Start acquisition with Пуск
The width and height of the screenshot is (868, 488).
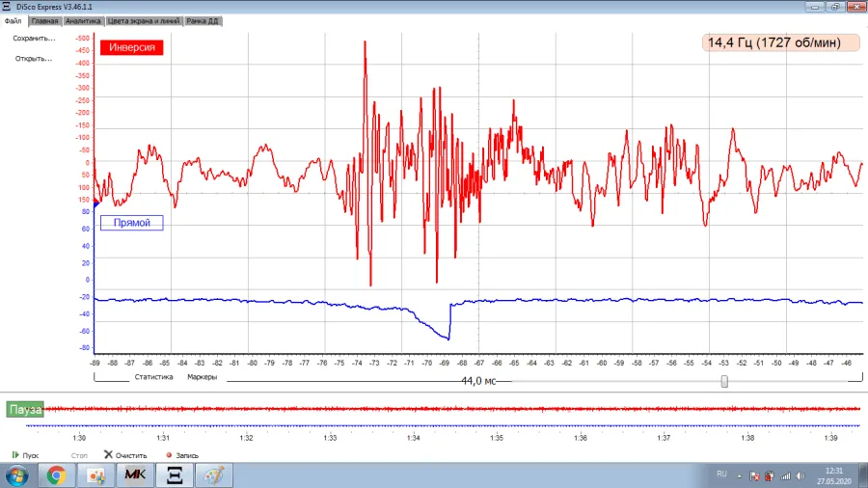point(25,455)
